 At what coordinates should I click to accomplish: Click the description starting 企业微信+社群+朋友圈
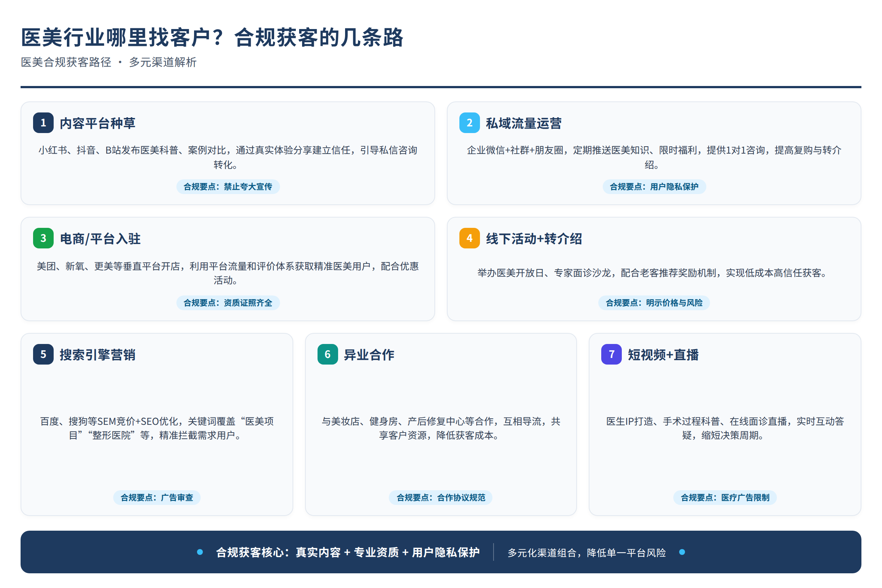tap(655, 157)
